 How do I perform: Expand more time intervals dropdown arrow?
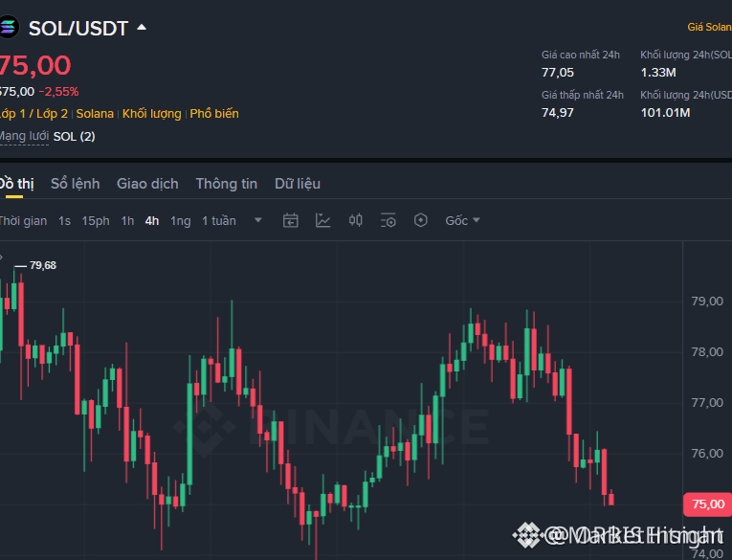257,220
